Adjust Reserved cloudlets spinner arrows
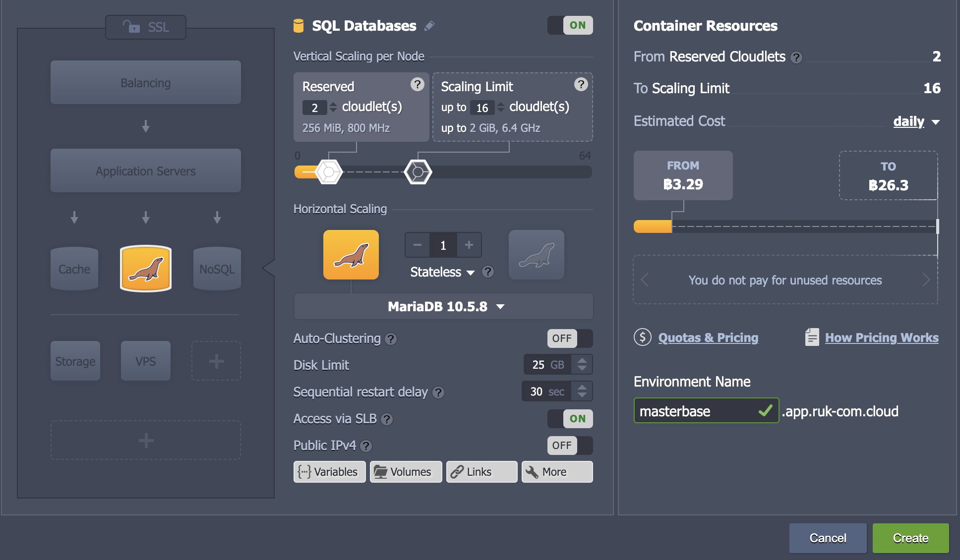Image resolution: width=960 pixels, height=560 pixels. click(333, 107)
